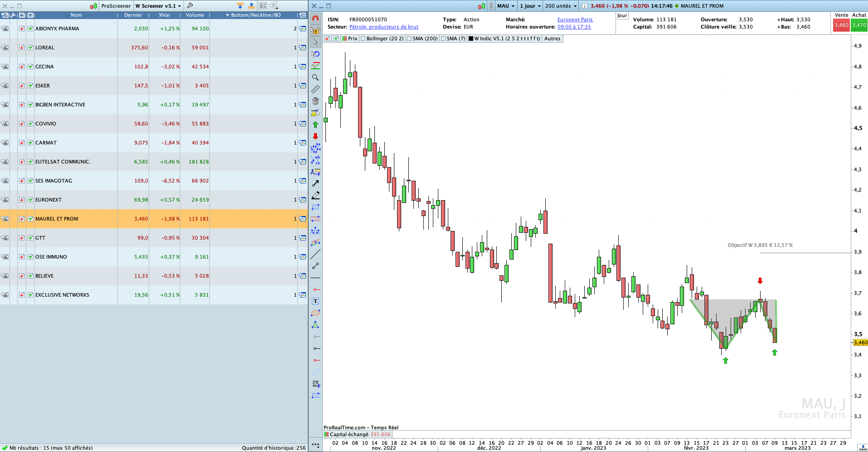Viewport: 868px width, 452px height.
Task: Click Objectif W 3,895 € target label
Action: 760,245
